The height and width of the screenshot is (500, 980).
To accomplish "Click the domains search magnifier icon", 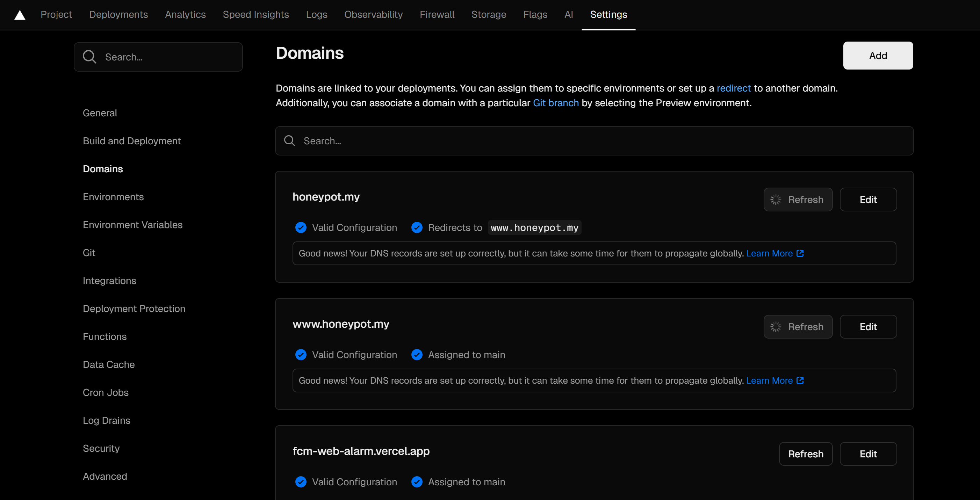I will click(x=289, y=141).
